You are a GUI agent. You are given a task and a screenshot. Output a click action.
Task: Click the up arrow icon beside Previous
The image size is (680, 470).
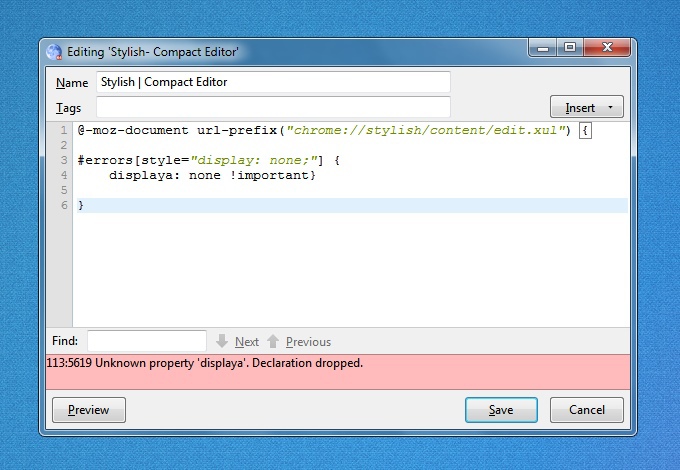click(273, 341)
